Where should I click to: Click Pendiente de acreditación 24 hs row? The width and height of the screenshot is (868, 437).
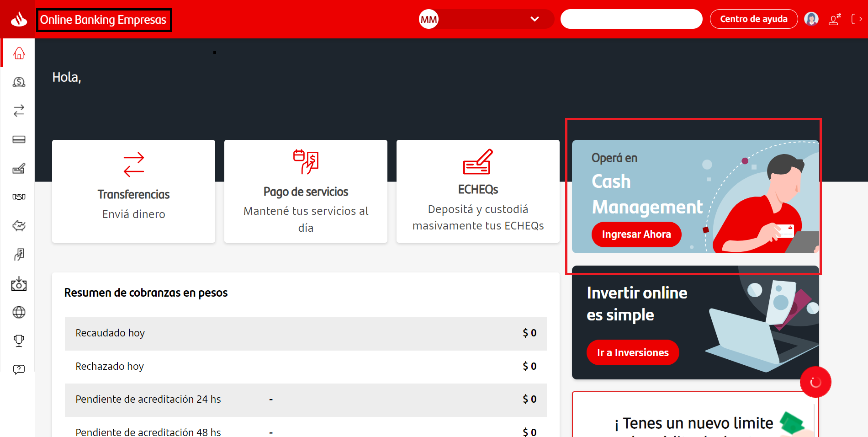[306, 400]
